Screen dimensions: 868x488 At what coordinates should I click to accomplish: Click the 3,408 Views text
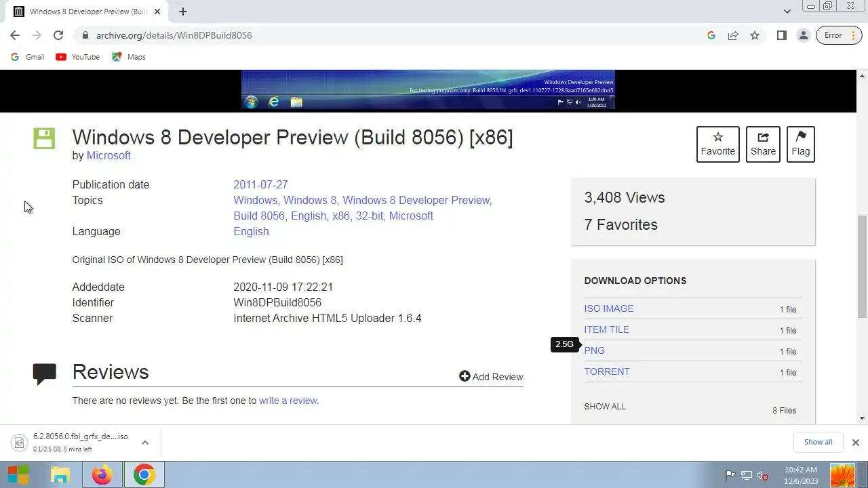[x=625, y=197]
